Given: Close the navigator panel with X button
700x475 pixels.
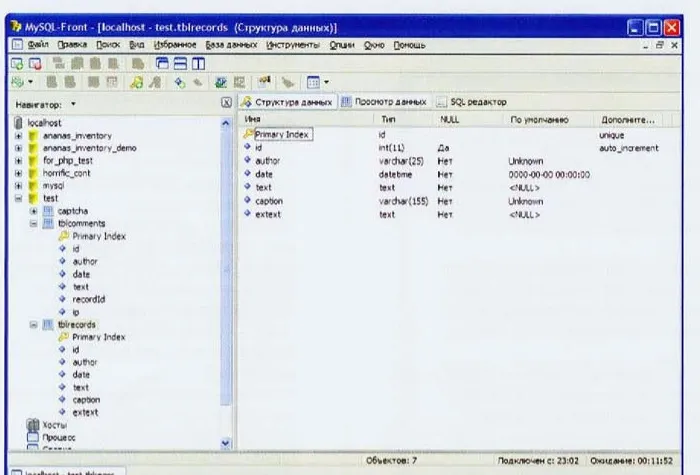Looking at the screenshot, I should [x=226, y=103].
